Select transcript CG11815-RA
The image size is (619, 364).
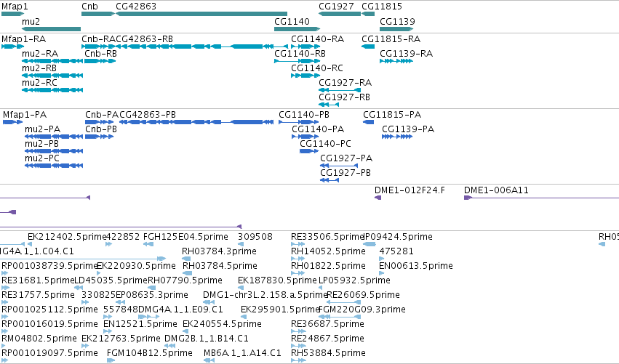368,46
